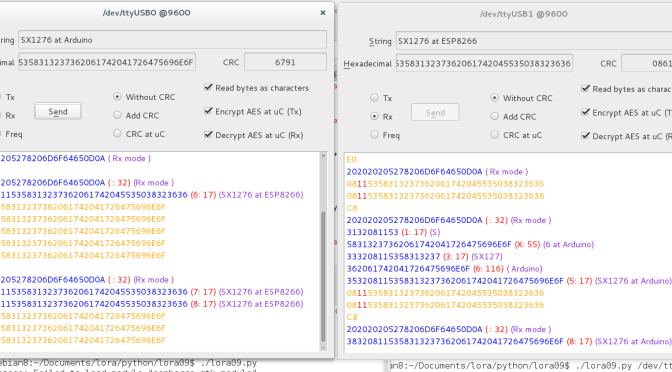The width and height of the screenshot is (672, 372).
Task: Click left window scrollbar in log area
Action: [324, 274]
